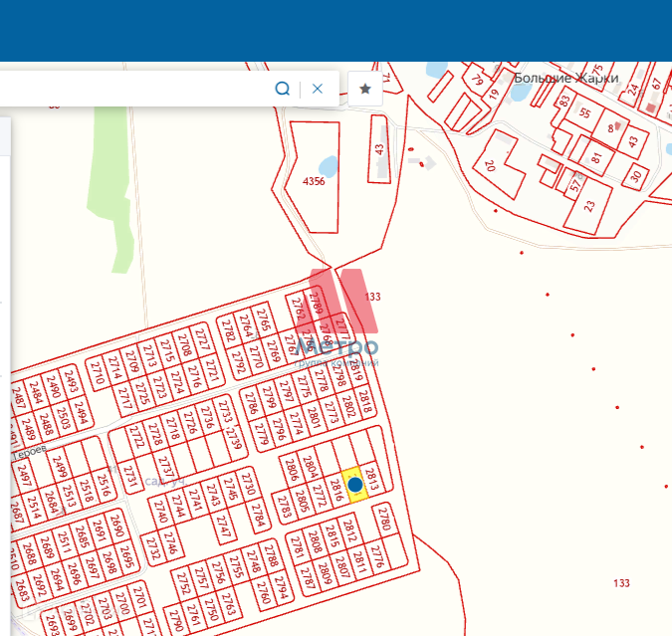Image resolution: width=672 pixels, height=636 pixels.
Task: Pick parcel 2792 on the map
Action: pyautogui.click(x=238, y=362)
